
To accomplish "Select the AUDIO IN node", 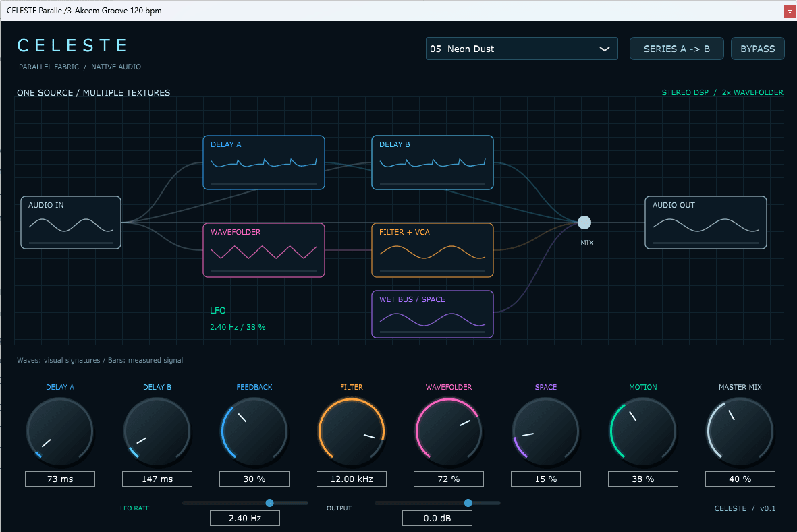I will click(71, 223).
